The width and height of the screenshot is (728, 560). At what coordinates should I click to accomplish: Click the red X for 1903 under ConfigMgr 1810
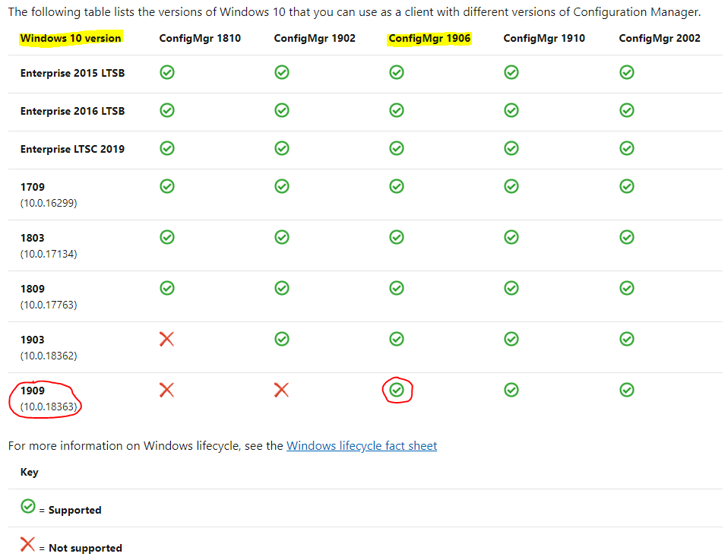(167, 339)
